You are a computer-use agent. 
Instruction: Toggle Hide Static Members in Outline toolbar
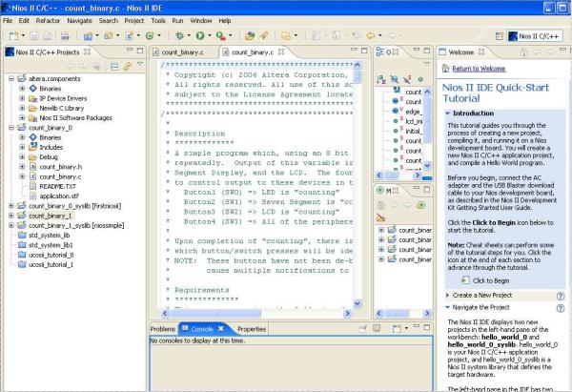[x=407, y=79]
